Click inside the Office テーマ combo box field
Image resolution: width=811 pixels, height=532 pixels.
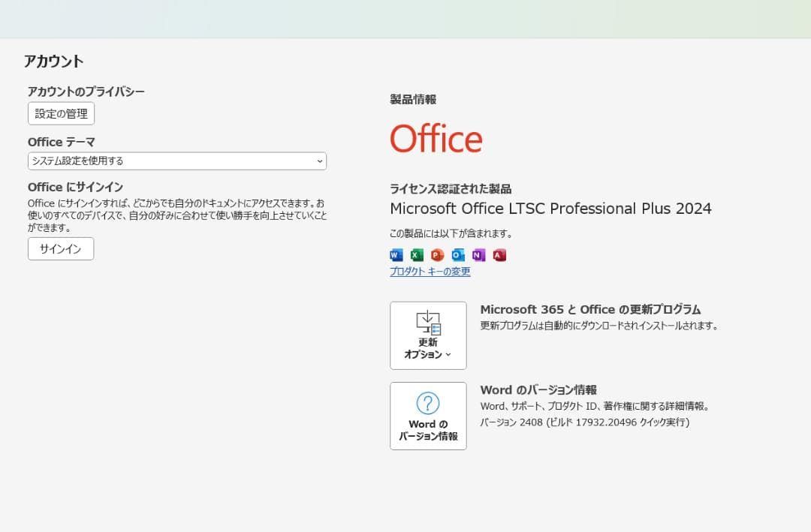[x=165, y=161]
